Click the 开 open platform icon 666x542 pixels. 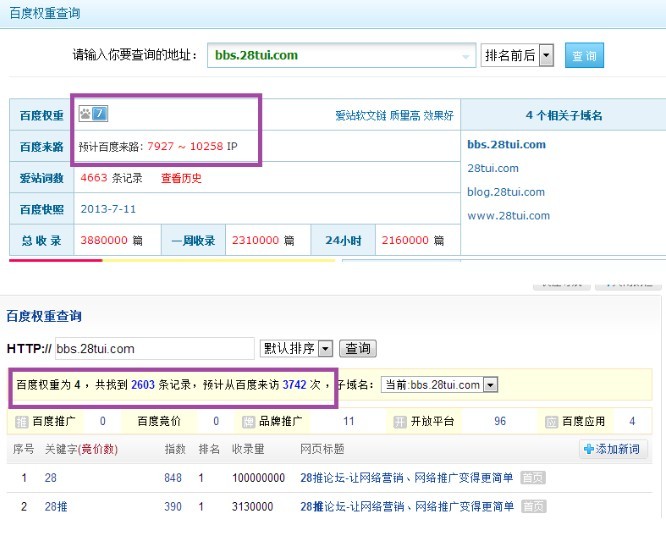(x=400, y=422)
